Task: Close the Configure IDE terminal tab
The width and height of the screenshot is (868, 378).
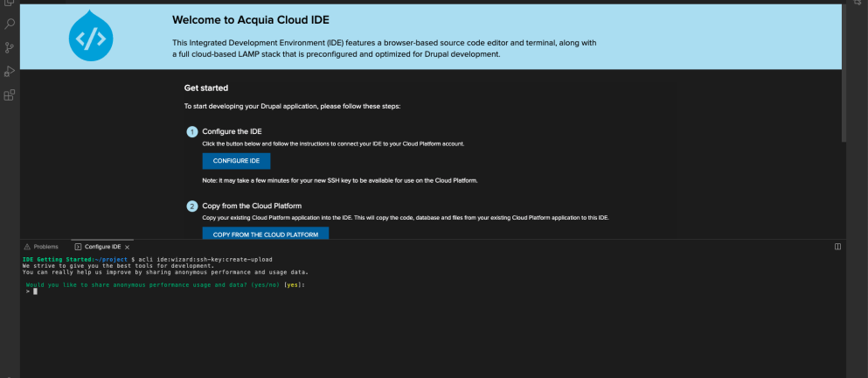Action: point(127,248)
